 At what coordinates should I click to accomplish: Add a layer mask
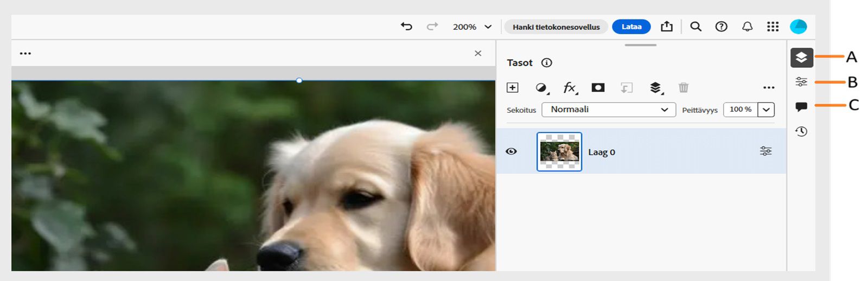[x=598, y=87]
